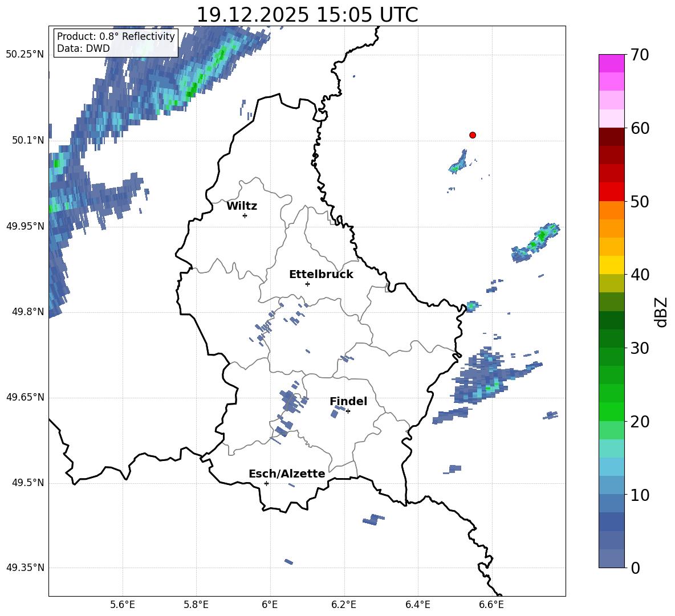Click the Product: 0.8° Reflectivity text
Image resolution: width=675 pixels, height=616 pixels.
(116, 36)
